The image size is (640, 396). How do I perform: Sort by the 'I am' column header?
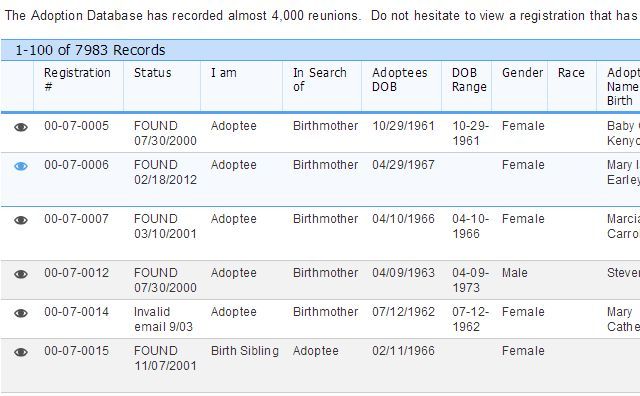click(224, 73)
